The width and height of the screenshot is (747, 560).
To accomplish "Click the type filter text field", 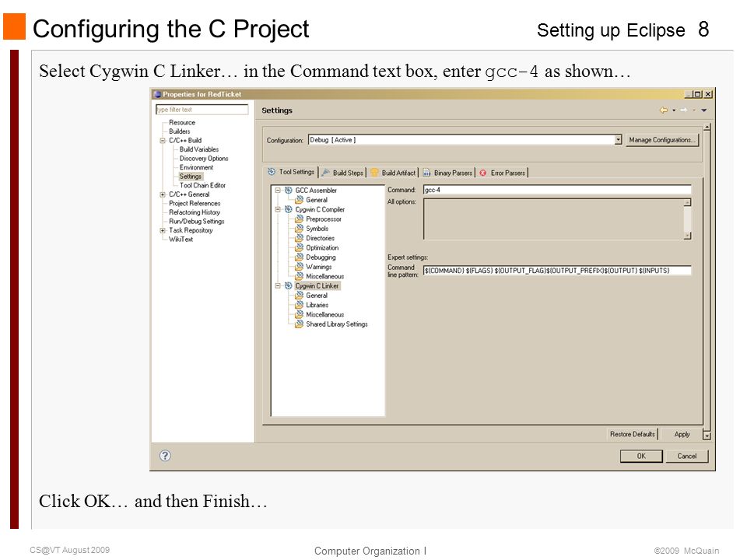I will (x=202, y=110).
